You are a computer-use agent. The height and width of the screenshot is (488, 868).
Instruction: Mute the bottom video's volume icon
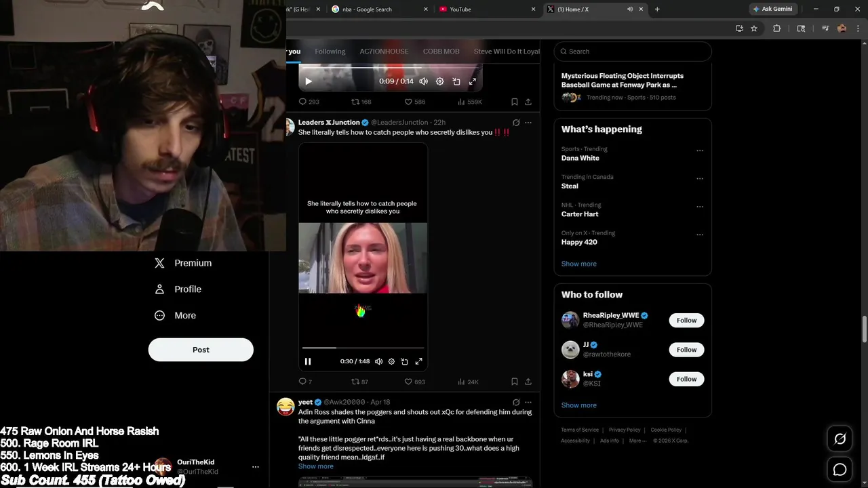pos(378,361)
